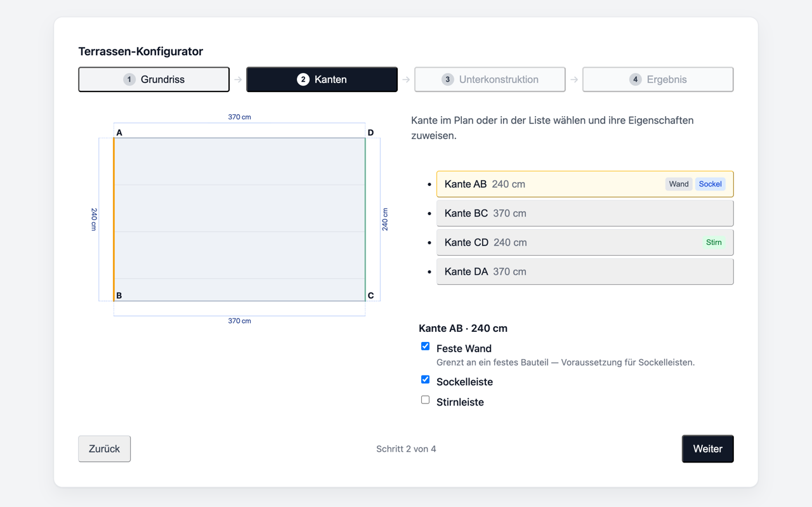This screenshot has height=507, width=812.
Task: Select the bottom edge BC in the plan
Action: click(240, 301)
